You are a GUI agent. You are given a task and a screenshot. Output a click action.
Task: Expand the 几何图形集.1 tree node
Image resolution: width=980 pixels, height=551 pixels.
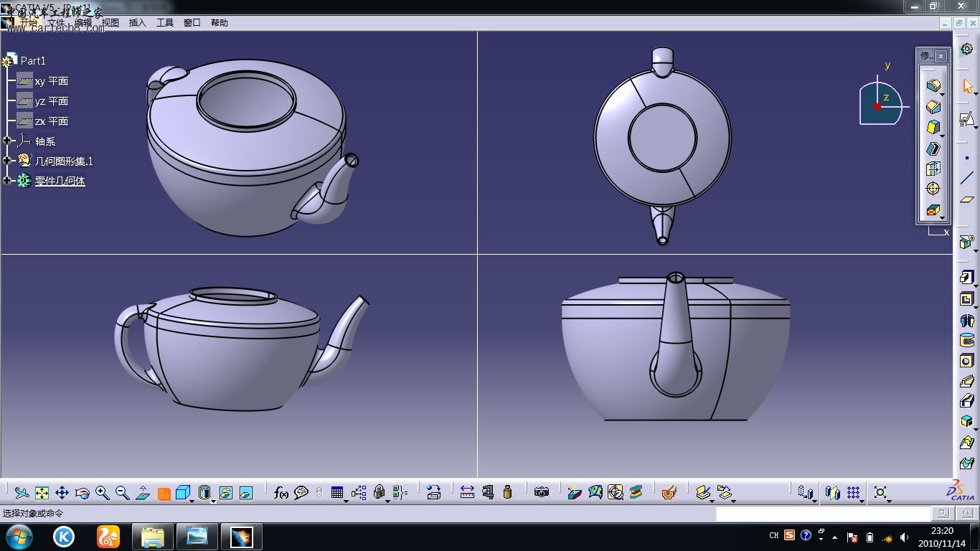pos(7,161)
